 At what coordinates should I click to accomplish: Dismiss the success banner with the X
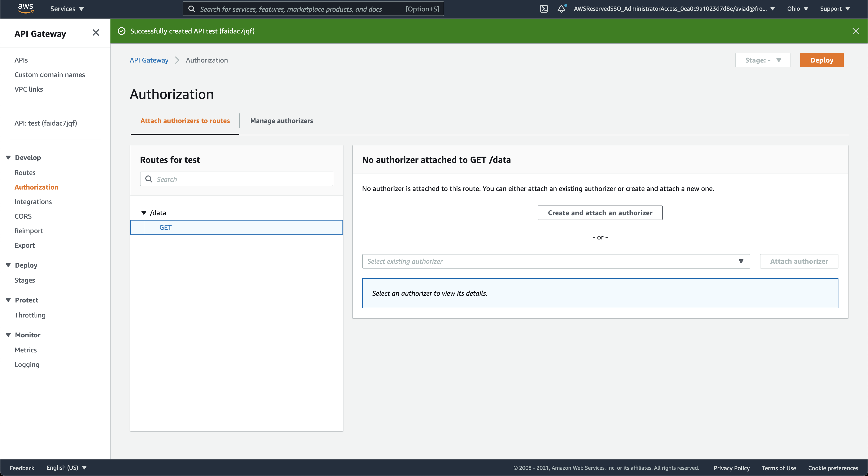856,31
